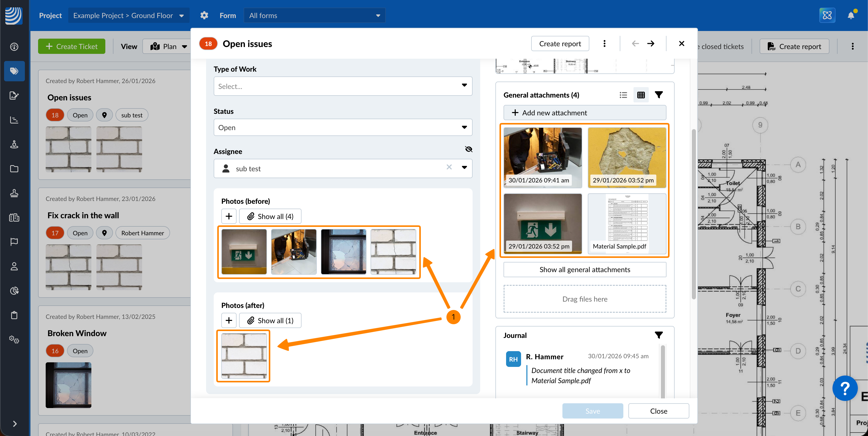Screen dimensions: 868x436
Task: Open Material Sample.pdf thumbnail
Action: pyautogui.click(x=626, y=223)
